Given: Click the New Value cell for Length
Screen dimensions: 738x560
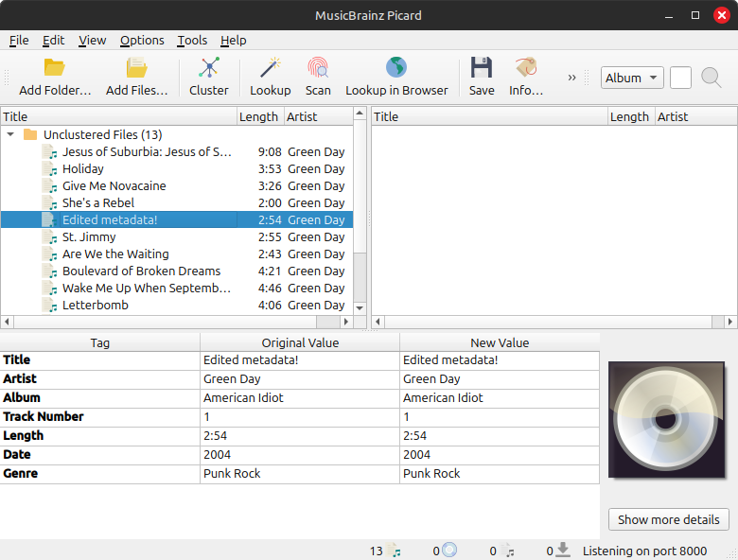Looking at the screenshot, I should coord(500,436).
